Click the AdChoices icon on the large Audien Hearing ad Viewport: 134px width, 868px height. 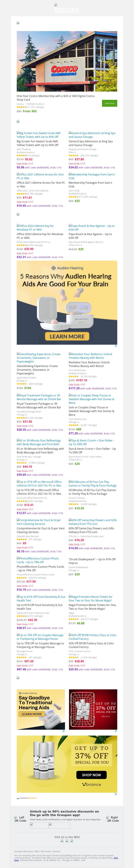click(x=116, y=346)
